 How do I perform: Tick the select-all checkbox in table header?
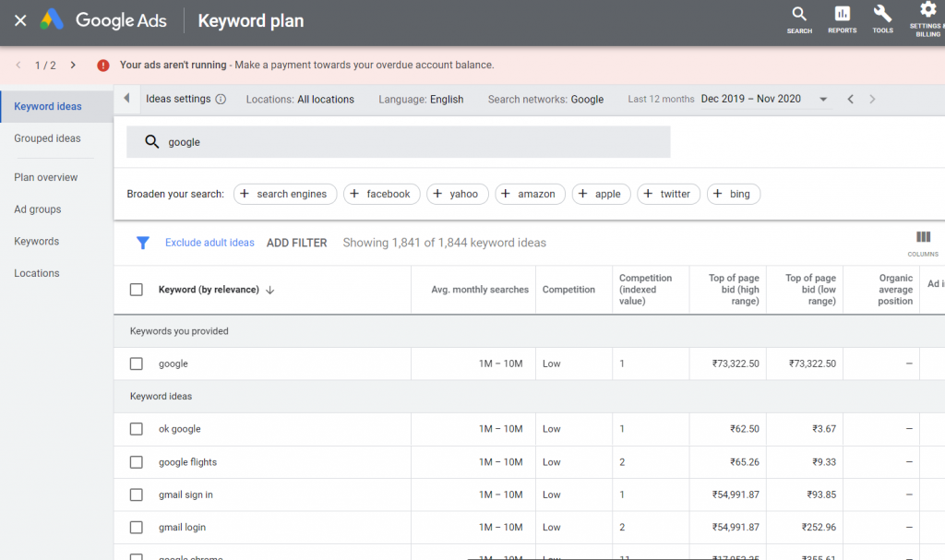(x=137, y=290)
